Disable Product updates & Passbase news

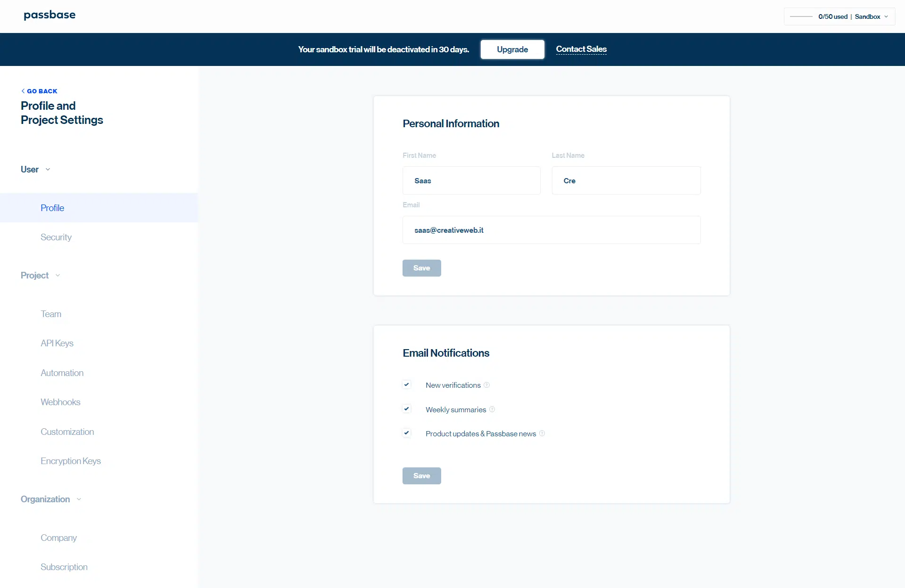(407, 433)
